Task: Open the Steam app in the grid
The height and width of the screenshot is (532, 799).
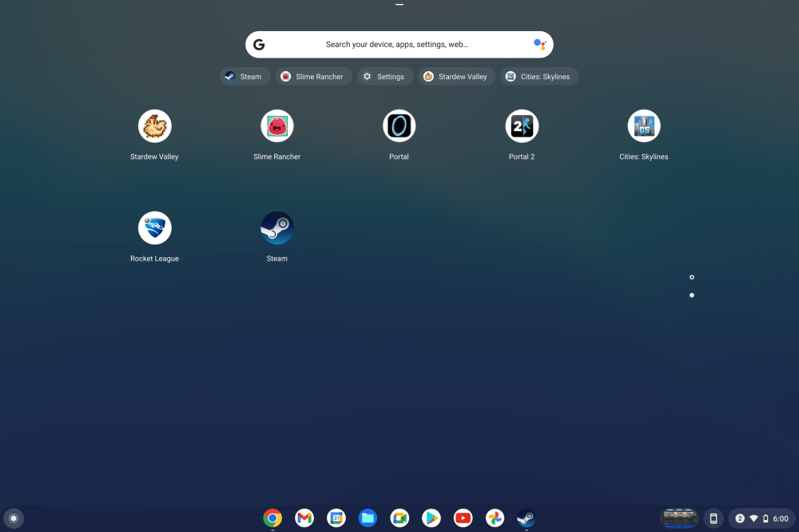Action: coord(276,228)
